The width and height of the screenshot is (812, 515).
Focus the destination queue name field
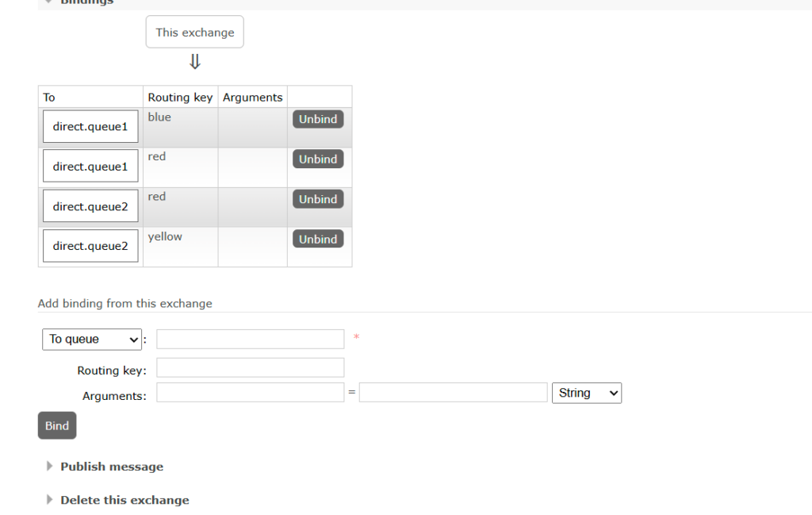pyautogui.click(x=250, y=339)
